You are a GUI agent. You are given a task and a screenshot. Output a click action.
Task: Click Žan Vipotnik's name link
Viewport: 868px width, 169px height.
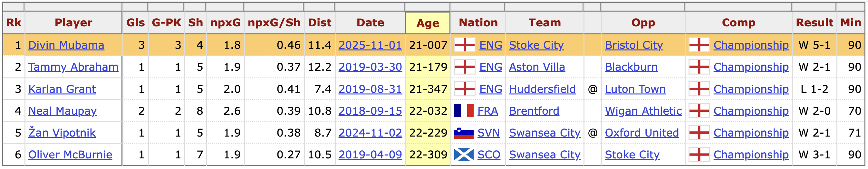62,133
